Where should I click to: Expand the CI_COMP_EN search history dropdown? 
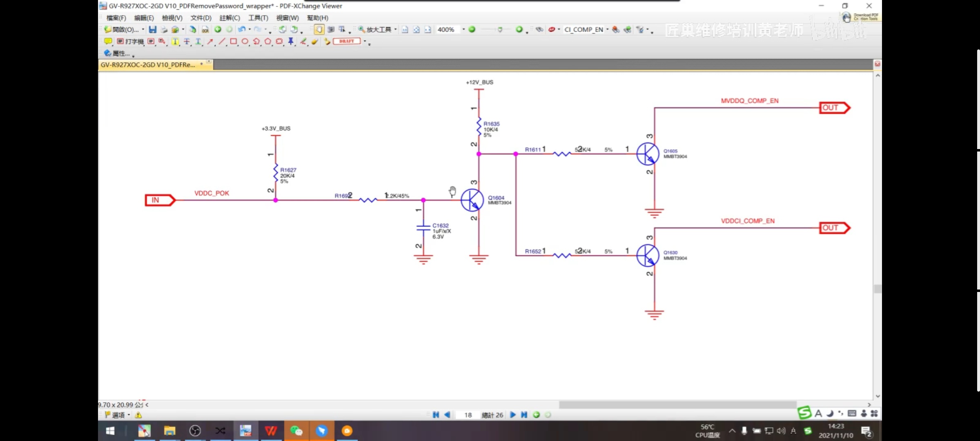[608, 29]
